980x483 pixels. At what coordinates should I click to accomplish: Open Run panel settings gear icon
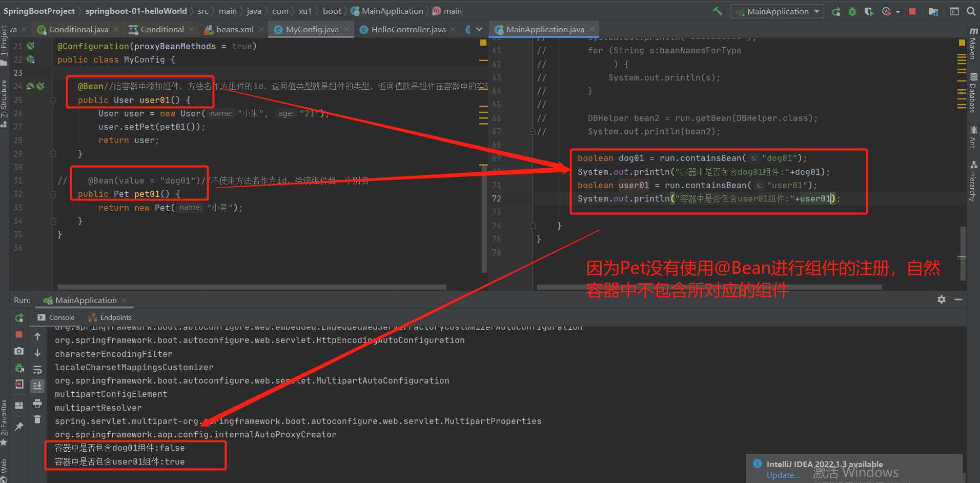pos(942,299)
